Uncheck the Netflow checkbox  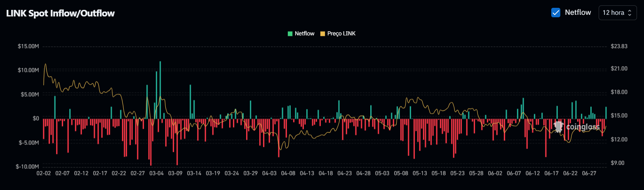coord(556,12)
